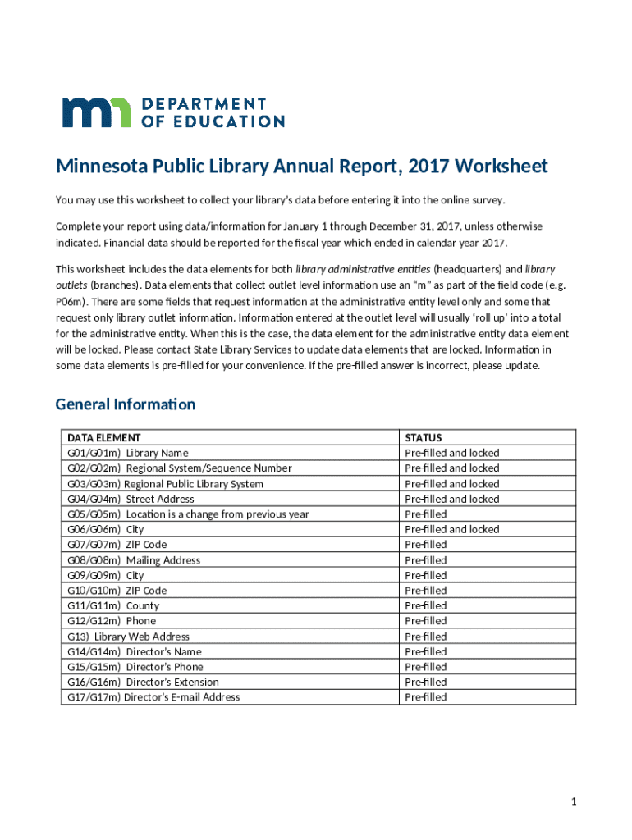Click the 'G12/G12m) Phone' cell
Image resolution: width=632 pixels, height=840 pixels.
tap(112, 621)
